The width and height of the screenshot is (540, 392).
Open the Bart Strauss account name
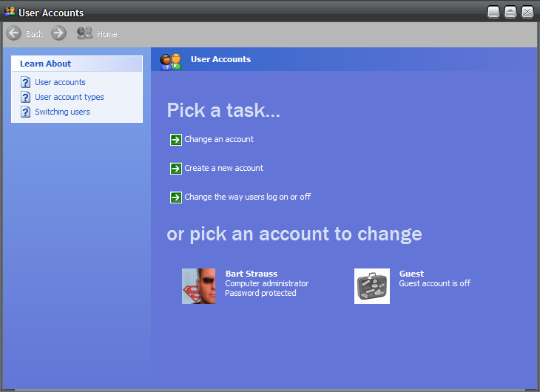[x=252, y=274]
